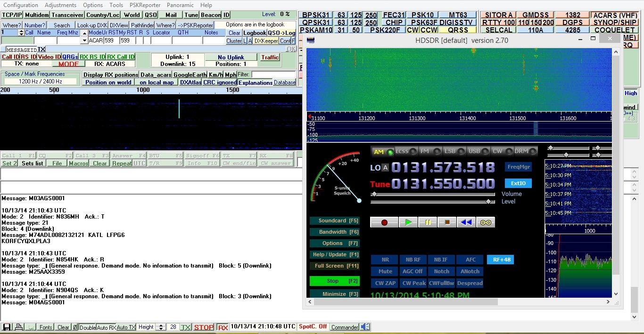The width and height of the screenshot is (644, 334).
Task: Click the QSO number spinner arrows
Action: pyautogui.click(x=21, y=33)
